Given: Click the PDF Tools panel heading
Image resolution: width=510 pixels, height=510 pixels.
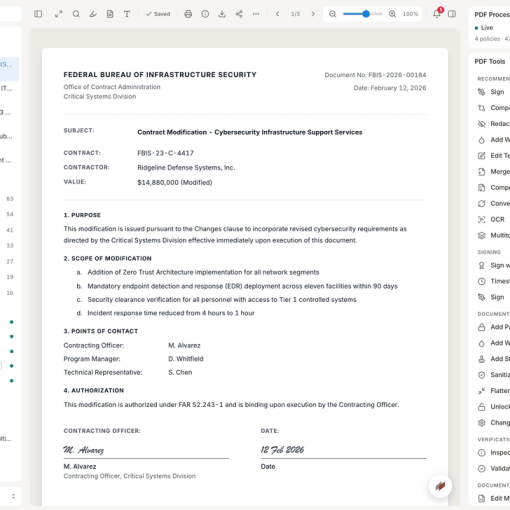Looking at the screenshot, I should [x=490, y=61].
